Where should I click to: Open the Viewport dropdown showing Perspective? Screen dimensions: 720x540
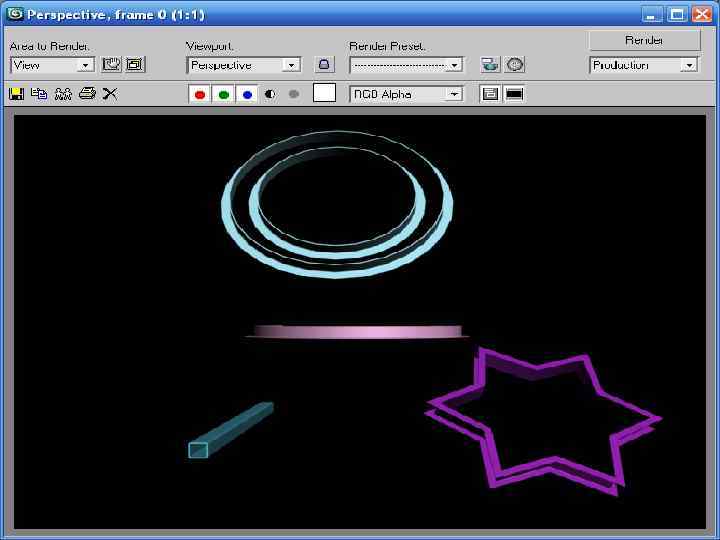(244, 65)
